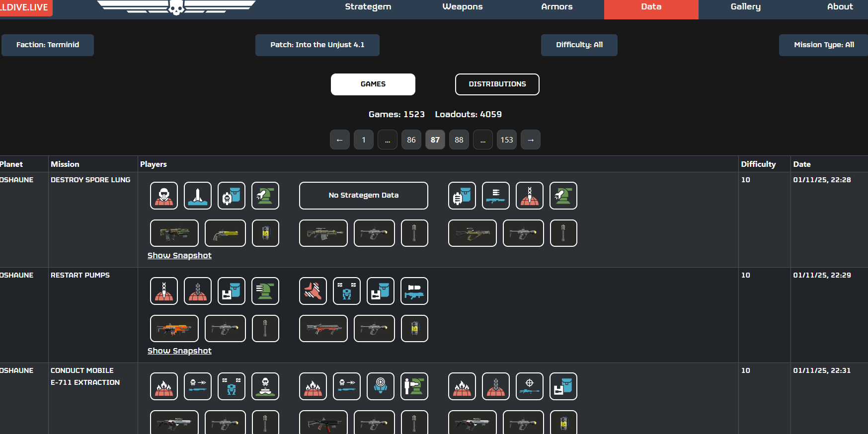
Task: Select the blue rocket launcher stratagem in Restart Pumps
Action: tap(414, 291)
